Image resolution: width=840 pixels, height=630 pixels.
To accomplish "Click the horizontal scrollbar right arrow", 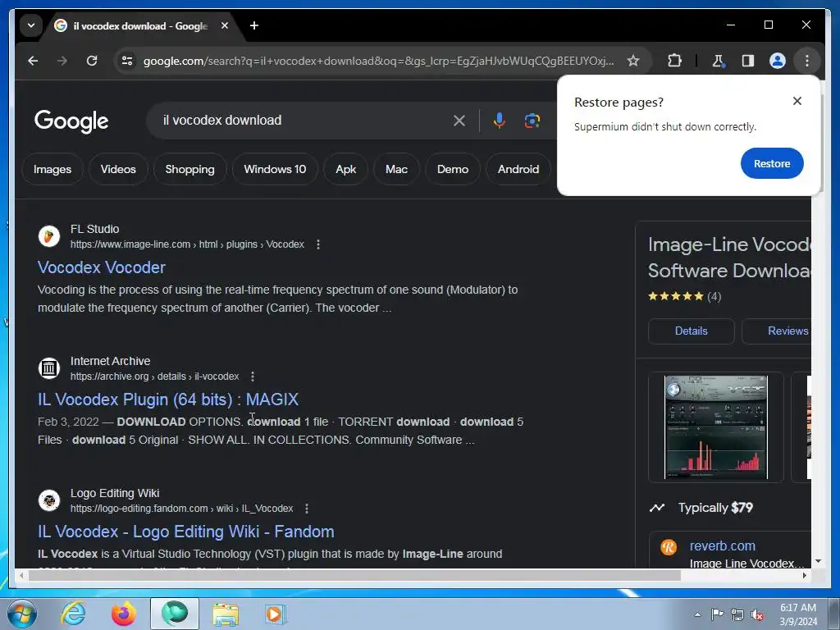I will pyautogui.click(x=805, y=575).
